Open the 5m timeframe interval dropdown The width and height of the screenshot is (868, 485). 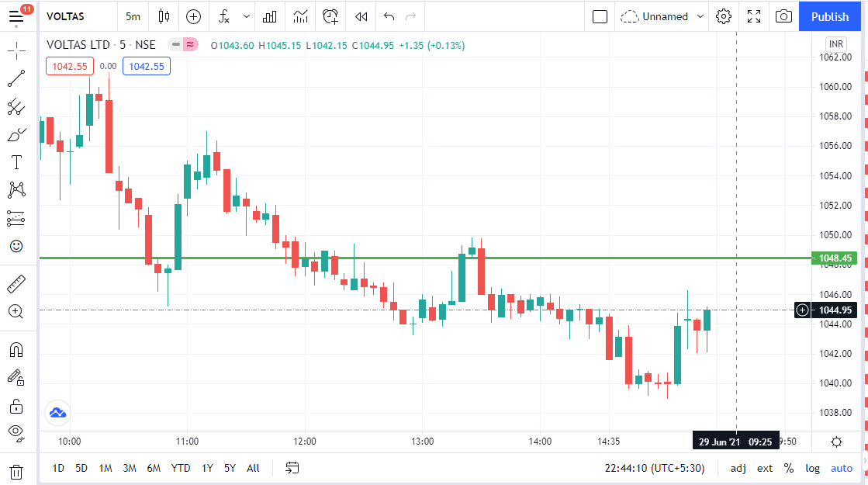pyautogui.click(x=133, y=16)
